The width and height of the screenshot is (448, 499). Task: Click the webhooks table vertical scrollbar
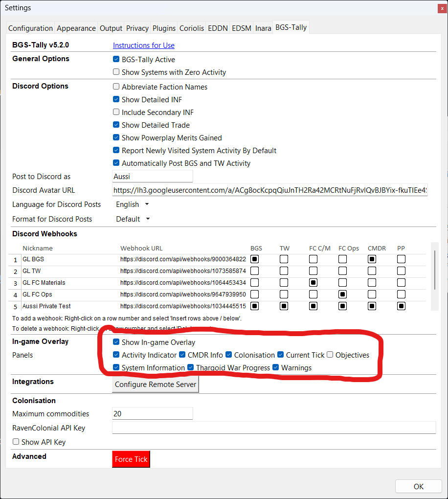tap(435, 270)
